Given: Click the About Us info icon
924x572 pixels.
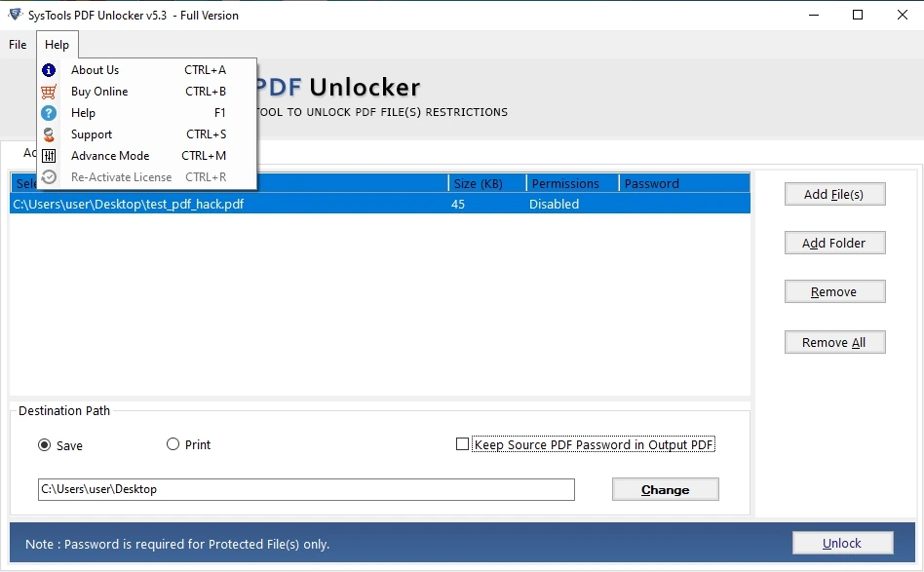Looking at the screenshot, I should point(49,70).
